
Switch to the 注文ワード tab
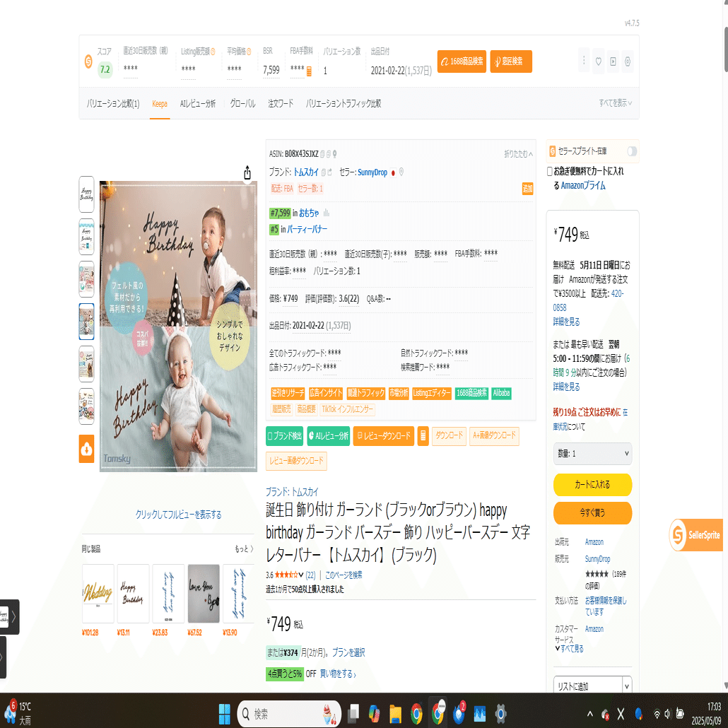[x=281, y=103]
